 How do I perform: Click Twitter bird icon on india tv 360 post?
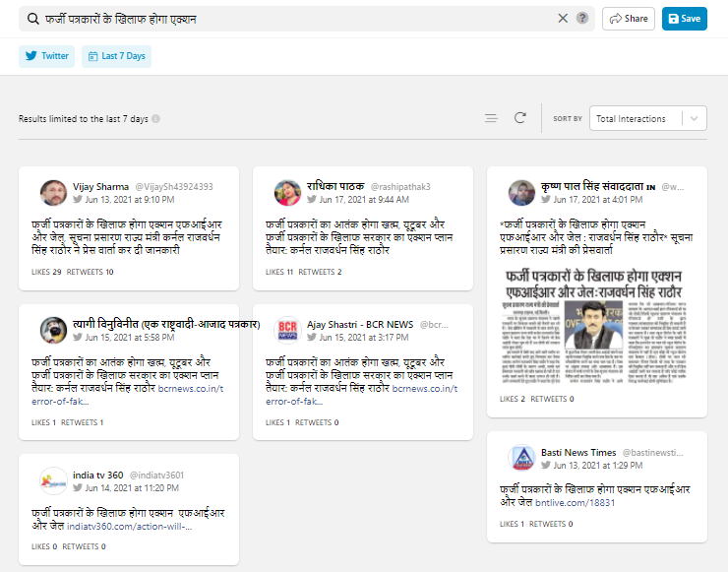[x=78, y=487]
